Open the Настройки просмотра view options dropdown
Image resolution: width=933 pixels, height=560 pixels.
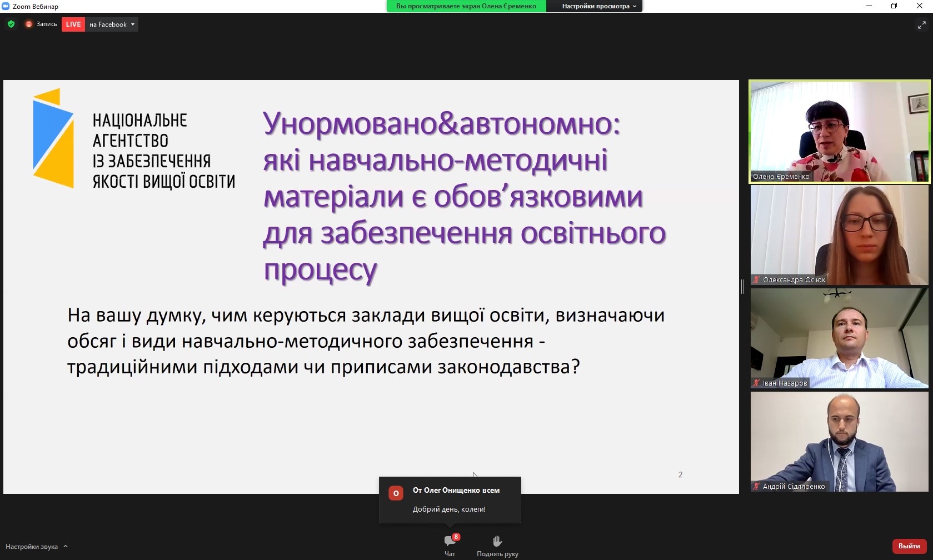598,6
